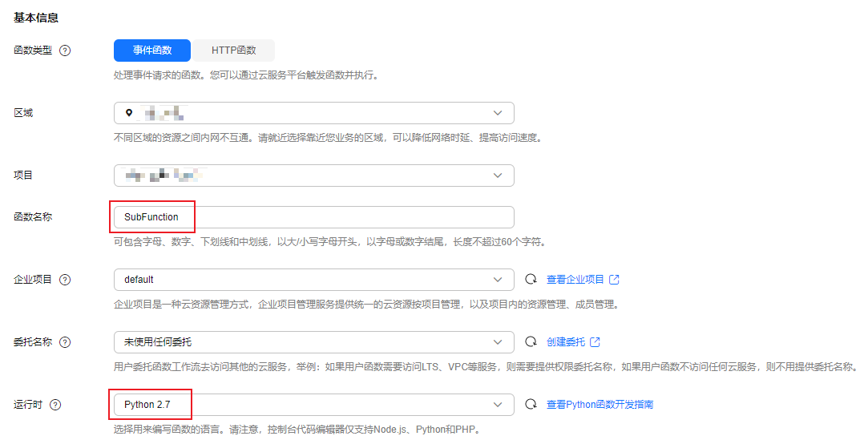Viewport: 868px width, 440px height.
Task: Open 查看Python函数开发指南 link
Action: click(x=600, y=405)
